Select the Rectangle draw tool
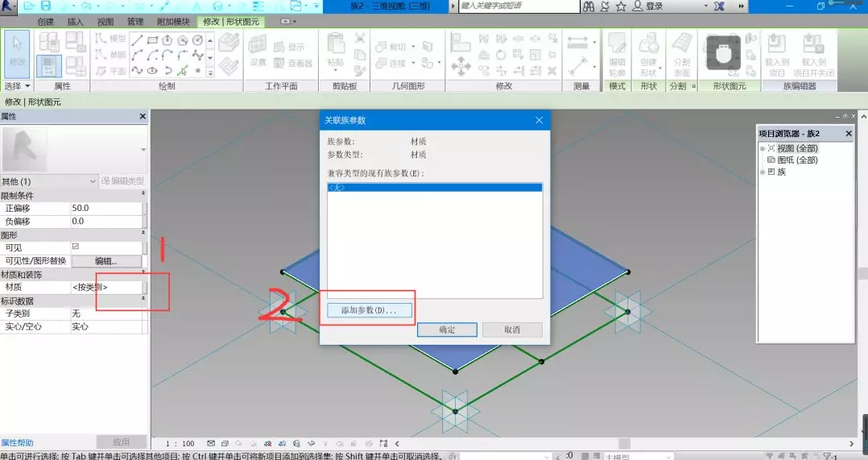This screenshot has height=460, width=868. point(153,39)
